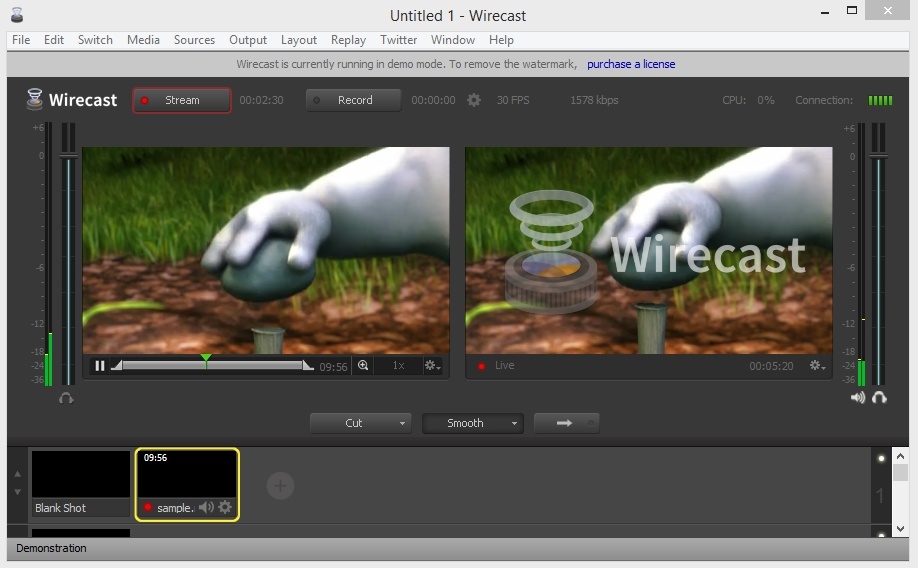
Task: Toggle live indicator dot on sample shot
Action: 148,507
